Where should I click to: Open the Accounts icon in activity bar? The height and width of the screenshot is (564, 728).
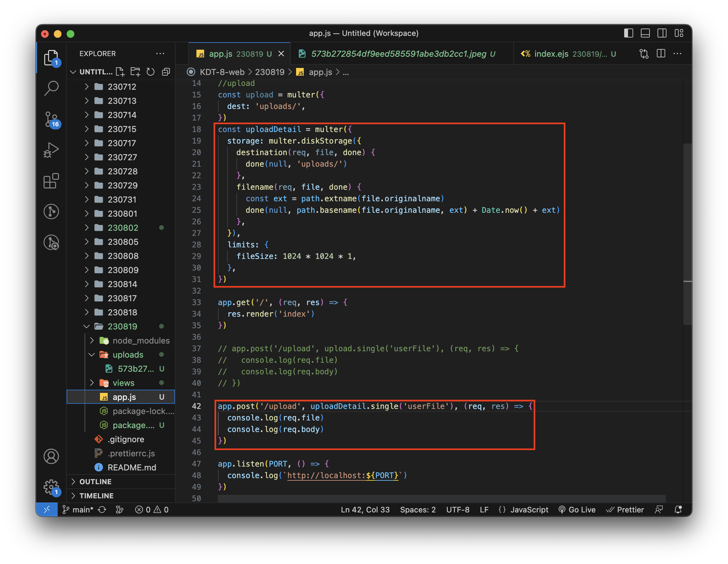click(51, 456)
